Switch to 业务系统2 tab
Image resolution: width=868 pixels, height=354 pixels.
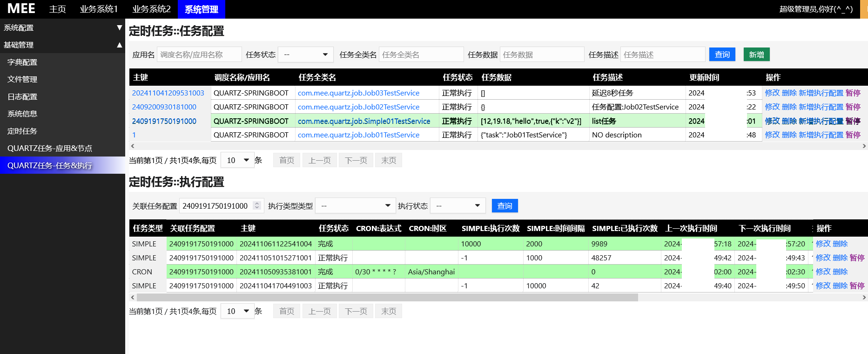pos(151,9)
